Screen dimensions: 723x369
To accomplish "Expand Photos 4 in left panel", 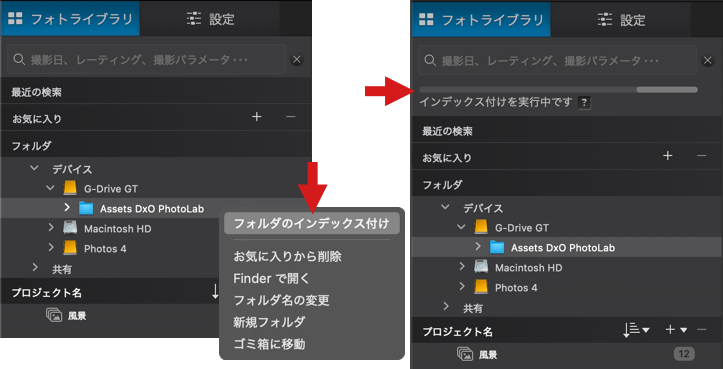I will point(50,248).
